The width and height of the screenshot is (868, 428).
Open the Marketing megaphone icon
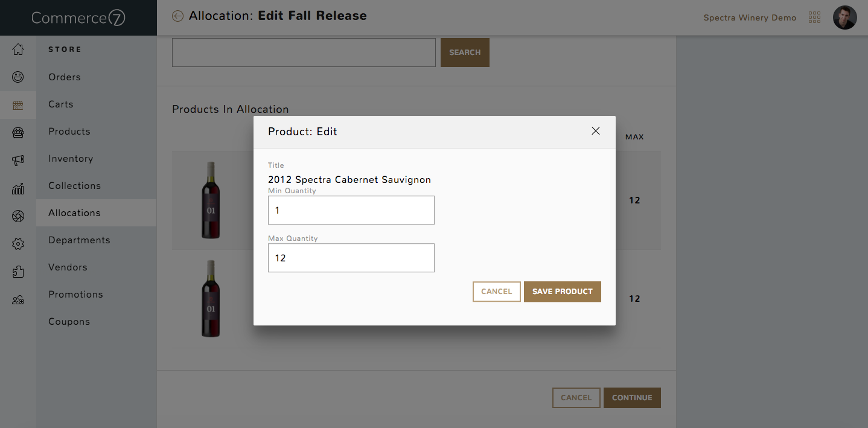click(18, 161)
